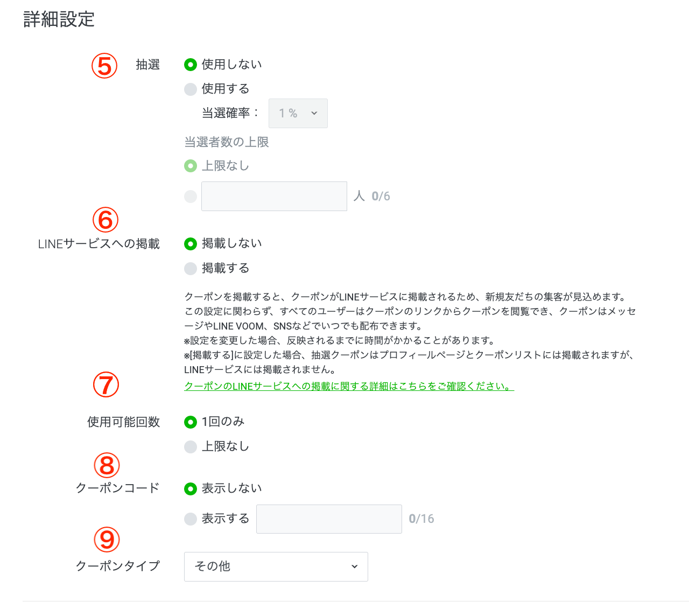689x616 pixels.
Task: Select '表示する' for クーポンコード
Action: tap(191, 519)
